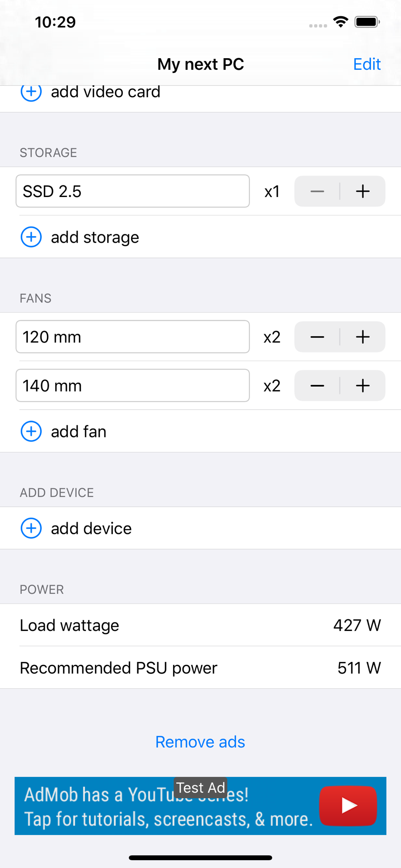Tap the red YouTube play button in ad

pos(348,806)
